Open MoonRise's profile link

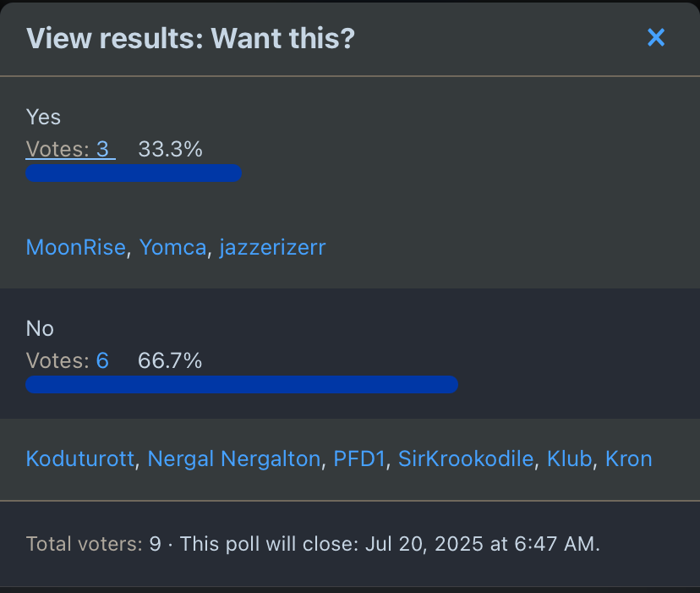76,248
